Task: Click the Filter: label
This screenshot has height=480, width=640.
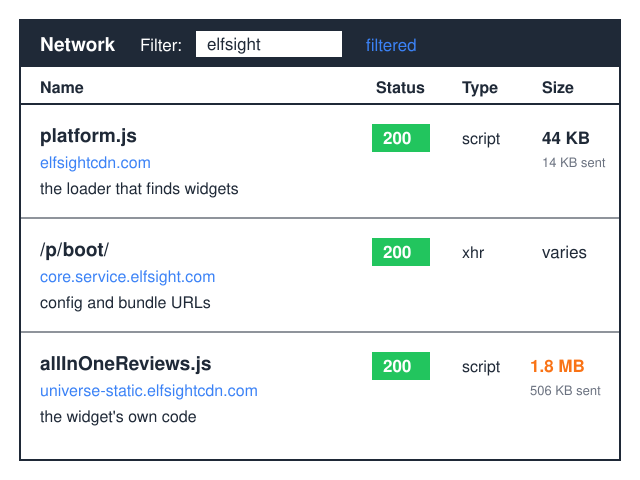Action: coord(161,45)
